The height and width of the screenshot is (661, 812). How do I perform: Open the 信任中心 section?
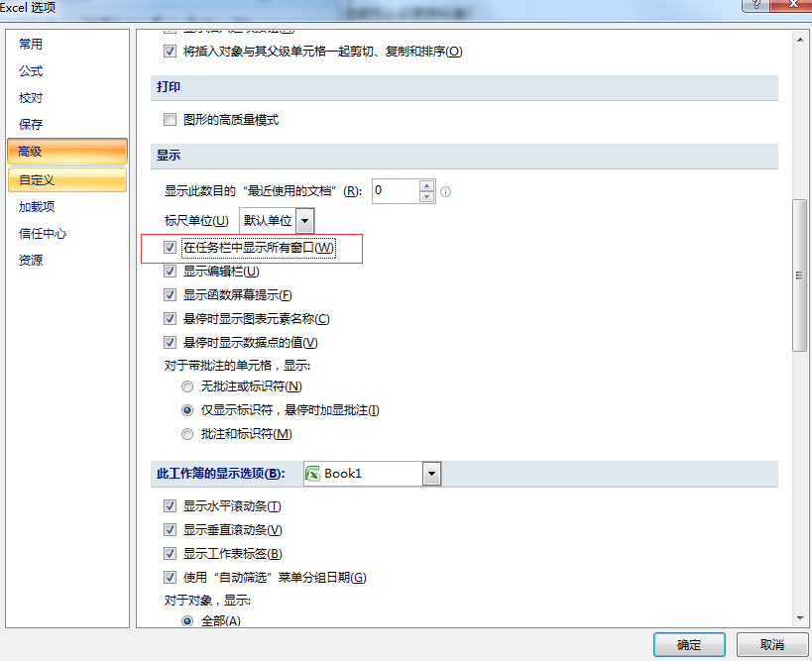pos(45,234)
